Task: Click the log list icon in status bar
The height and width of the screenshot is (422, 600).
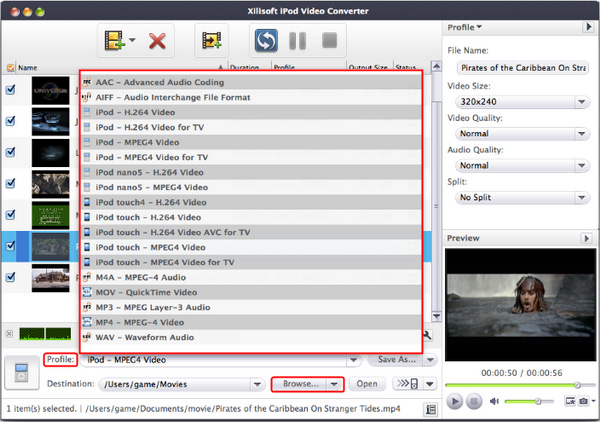Action: coord(430,409)
